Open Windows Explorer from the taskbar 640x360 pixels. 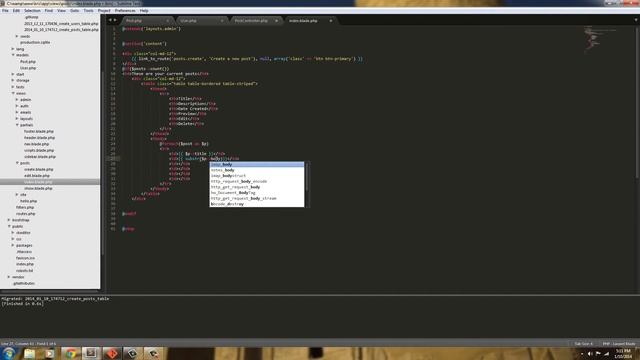(29, 353)
